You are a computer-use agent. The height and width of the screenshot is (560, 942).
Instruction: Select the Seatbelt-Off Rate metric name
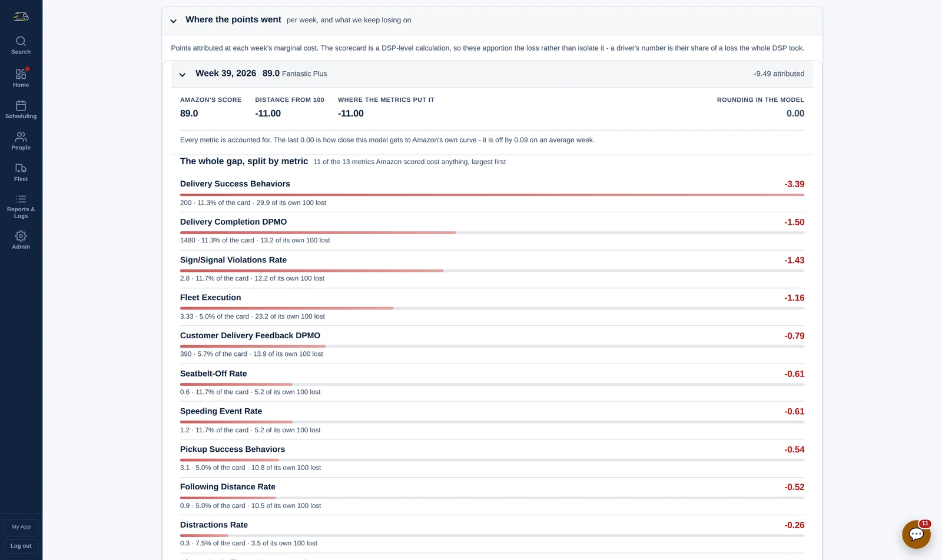[213, 374]
